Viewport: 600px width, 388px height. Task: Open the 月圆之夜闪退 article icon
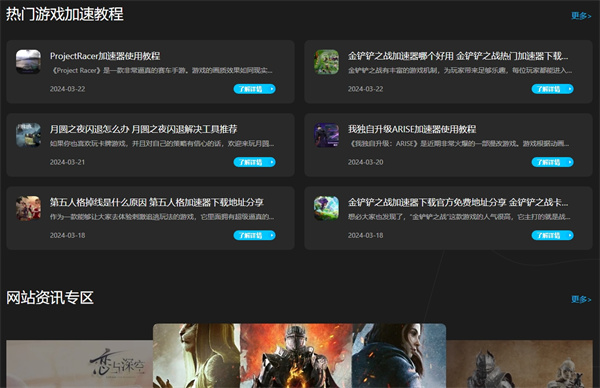(x=28, y=135)
